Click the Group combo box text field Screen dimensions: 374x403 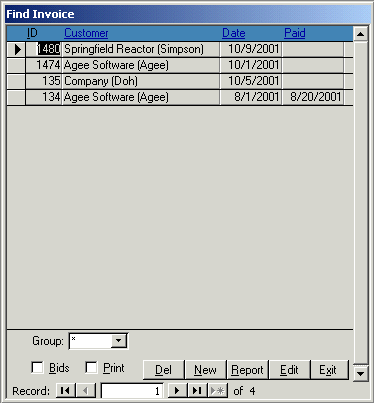[91, 341]
